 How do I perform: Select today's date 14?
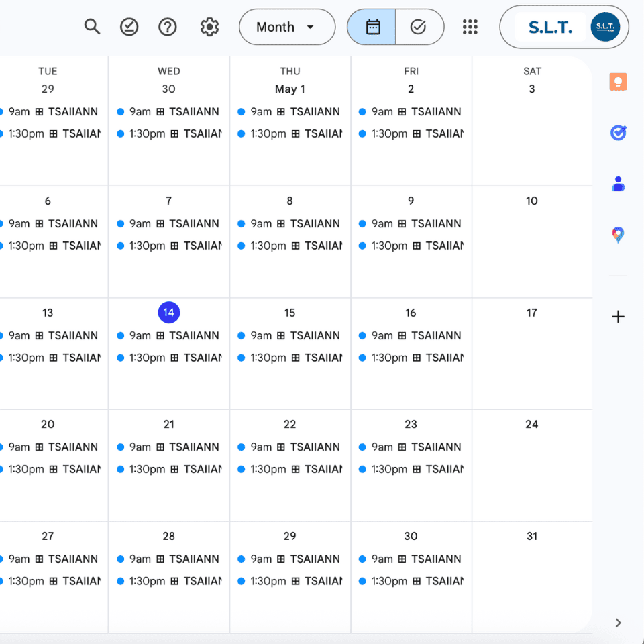click(x=169, y=313)
